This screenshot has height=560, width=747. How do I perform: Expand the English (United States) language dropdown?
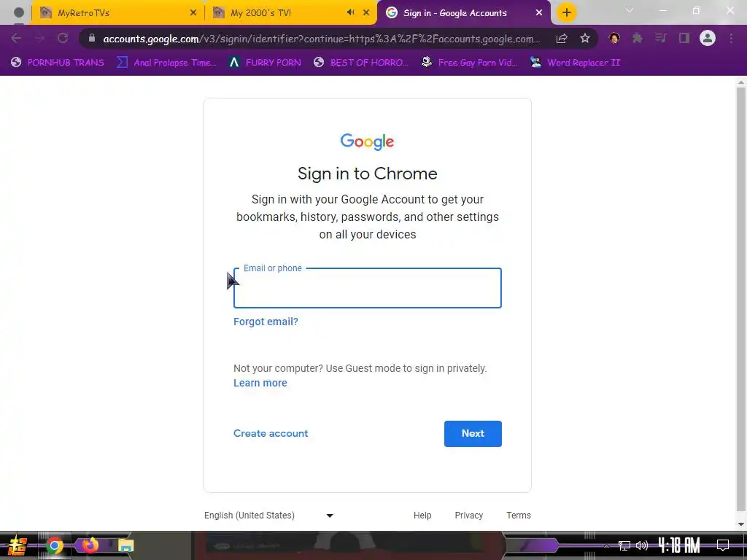(x=268, y=516)
